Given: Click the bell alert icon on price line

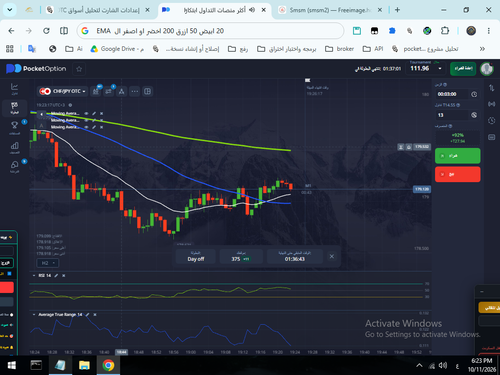Looking at the screenshot, I should pyautogui.click(x=409, y=147).
